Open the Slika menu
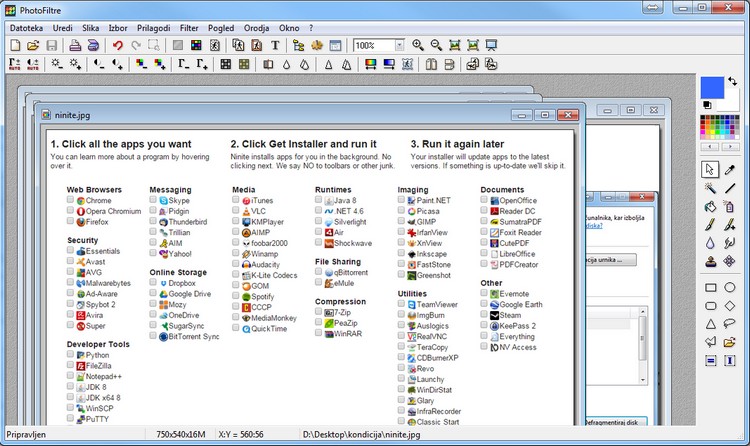750x446 pixels. tap(90, 28)
